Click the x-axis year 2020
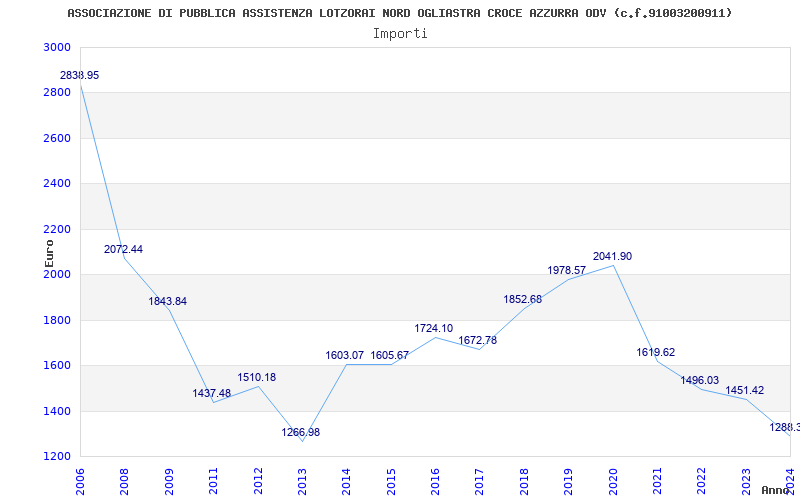The image size is (800, 500). (x=613, y=481)
